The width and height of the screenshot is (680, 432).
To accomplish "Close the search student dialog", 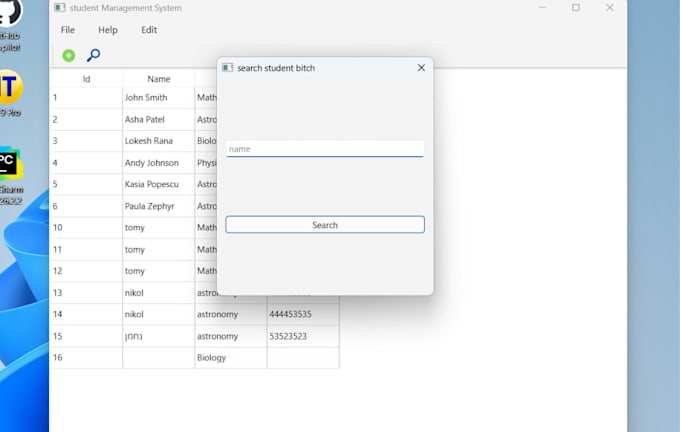I will point(421,68).
